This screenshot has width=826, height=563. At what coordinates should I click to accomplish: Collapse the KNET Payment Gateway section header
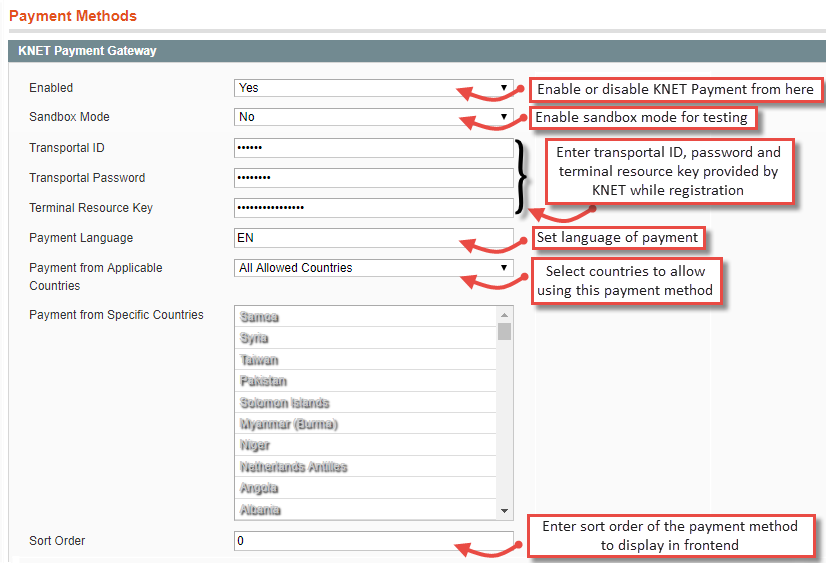pyautogui.click(x=417, y=51)
